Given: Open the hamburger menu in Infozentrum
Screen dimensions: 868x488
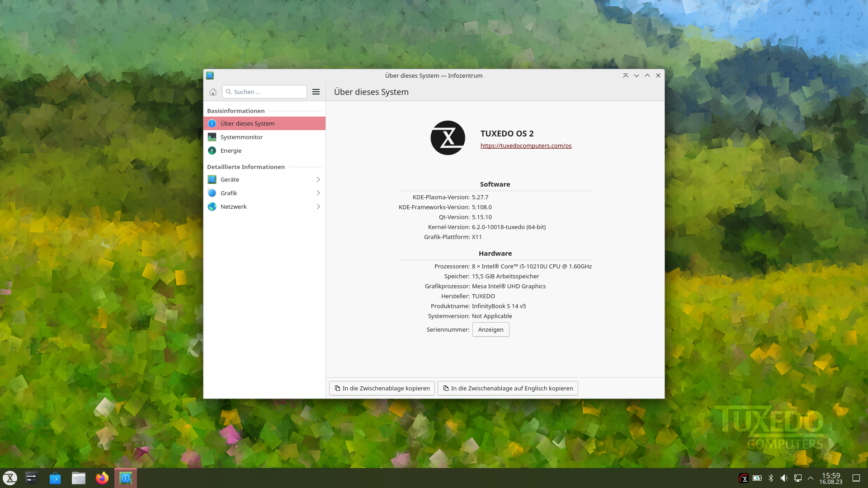Looking at the screenshot, I should (x=316, y=92).
